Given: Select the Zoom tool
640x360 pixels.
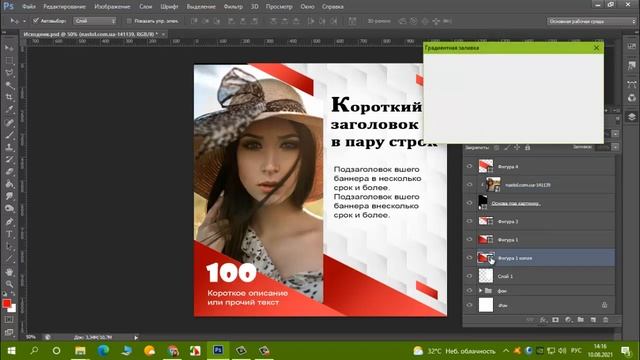Looking at the screenshot, I should tap(9, 284).
